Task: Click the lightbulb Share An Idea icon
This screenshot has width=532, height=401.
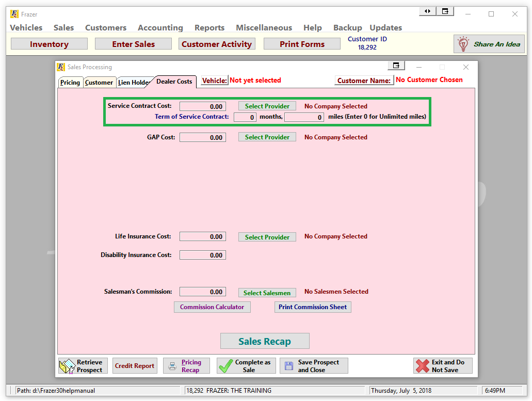Action: 463,44
